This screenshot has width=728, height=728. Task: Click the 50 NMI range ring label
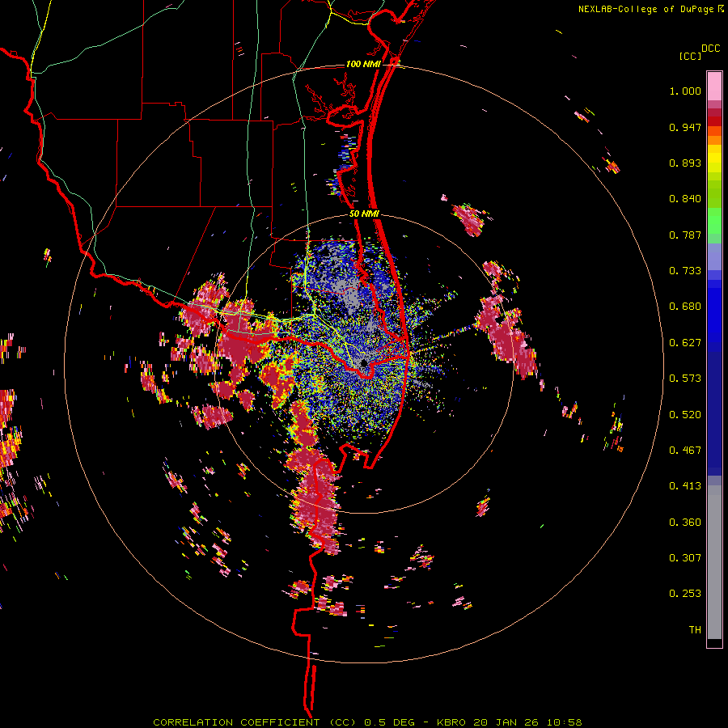[x=364, y=214]
